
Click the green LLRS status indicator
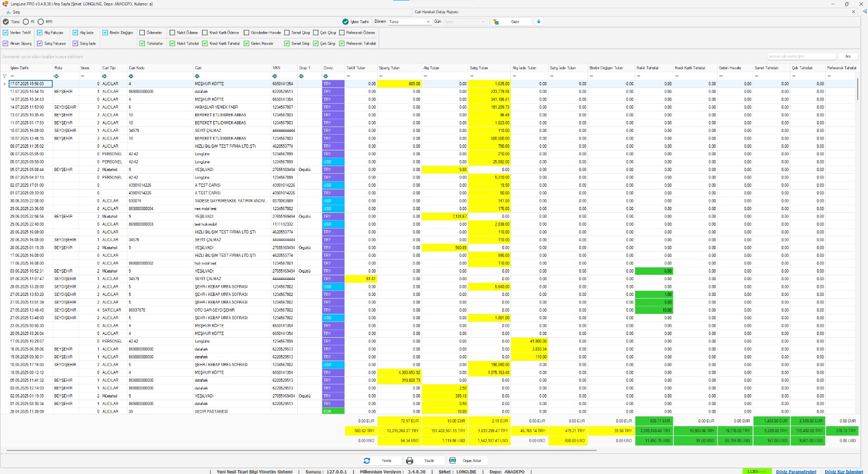pos(756,471)
